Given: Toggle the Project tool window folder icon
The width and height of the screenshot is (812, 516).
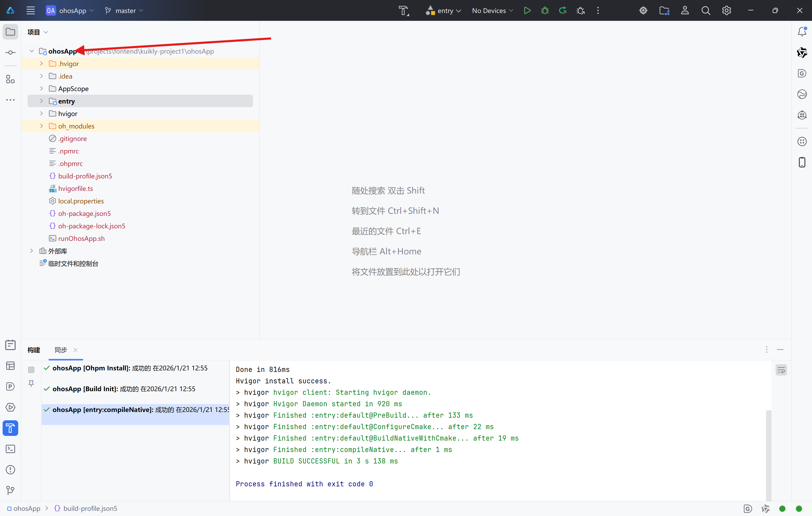Looking at the screenshot, I should coord(10,32).
